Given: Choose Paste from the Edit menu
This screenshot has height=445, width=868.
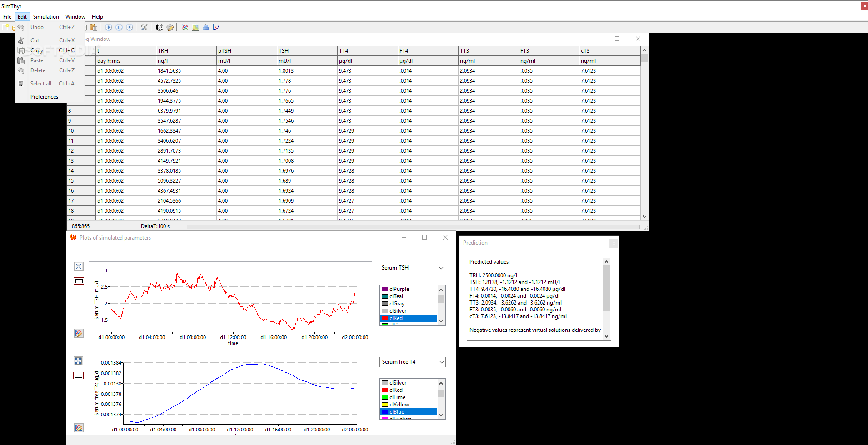Looking at the screenshot, I should [x=50, y=60].
